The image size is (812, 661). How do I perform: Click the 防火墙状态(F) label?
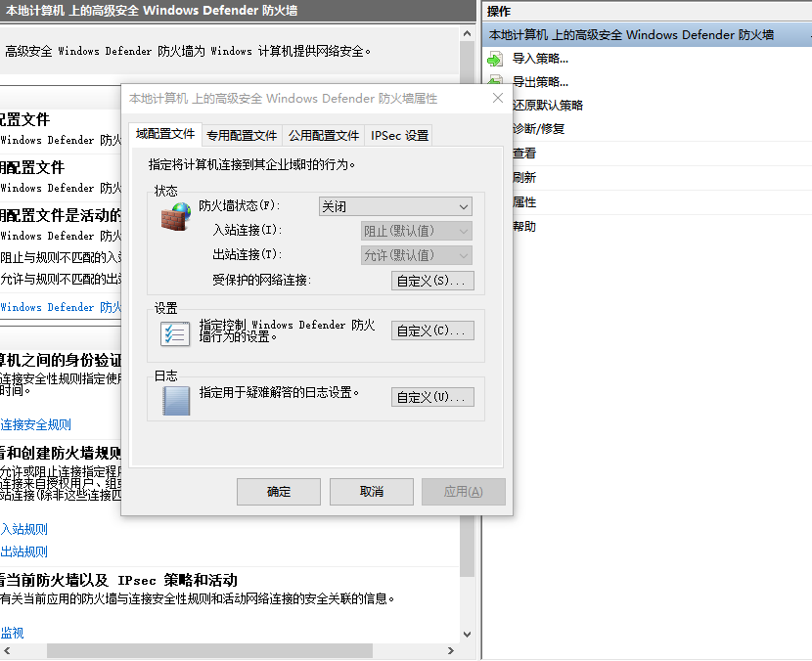(x=240, y=205)
